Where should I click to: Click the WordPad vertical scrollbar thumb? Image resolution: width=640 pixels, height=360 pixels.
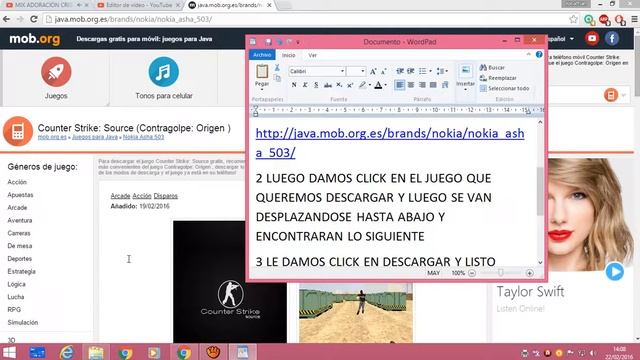tap(540, 191)
